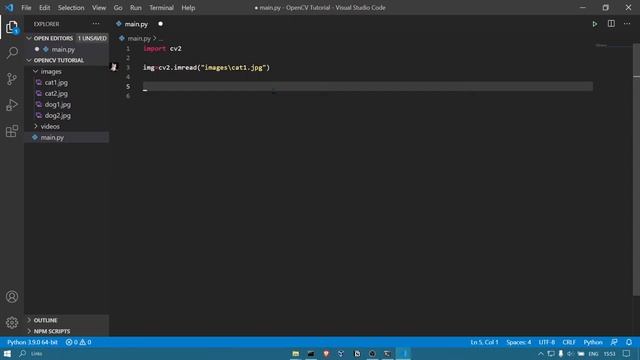640x360 pixels.
Task: Click the tray volume icon
Action: coord(570,354)
